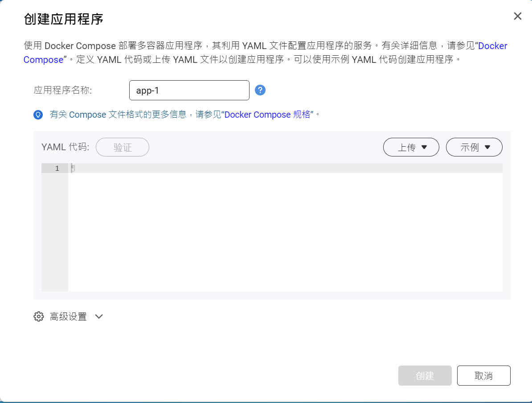Open the "Docker Compose 规格" link

[x=270, y=115]
